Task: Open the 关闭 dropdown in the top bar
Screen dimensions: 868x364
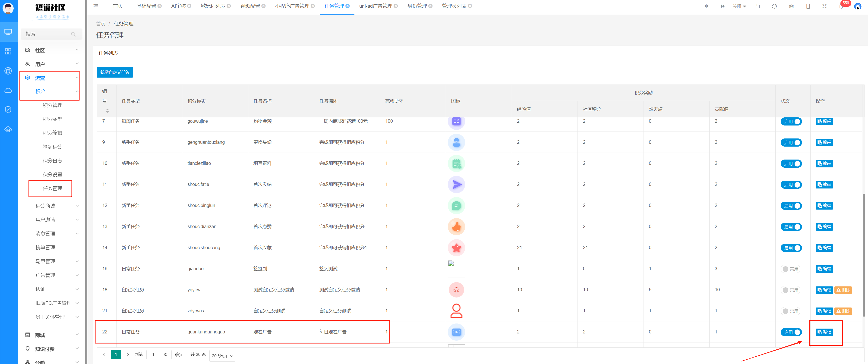Action: pyautogui.click(x=739, y=6)
